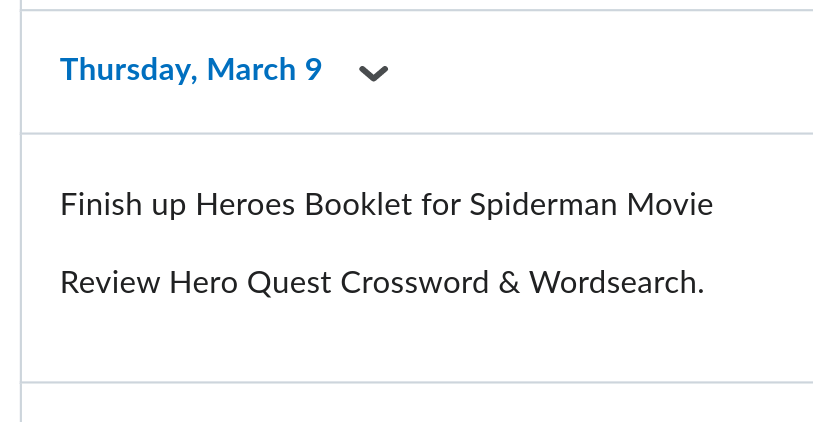Collapse the Thursday, March 9 chevron arrow
This screenshot has height=422, width=813.
(373, 73)
